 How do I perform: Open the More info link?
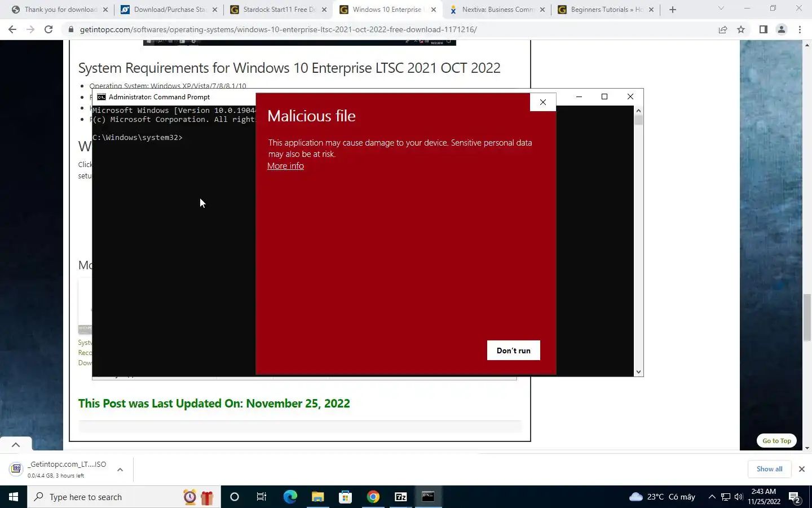(285, 166)
